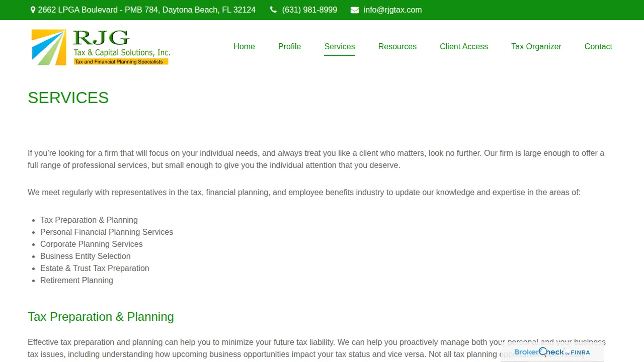Viewport: 644px width, 362px height.
Task: Click the paragraph starting 'We meet regularly'
Action: coord(304,192)
